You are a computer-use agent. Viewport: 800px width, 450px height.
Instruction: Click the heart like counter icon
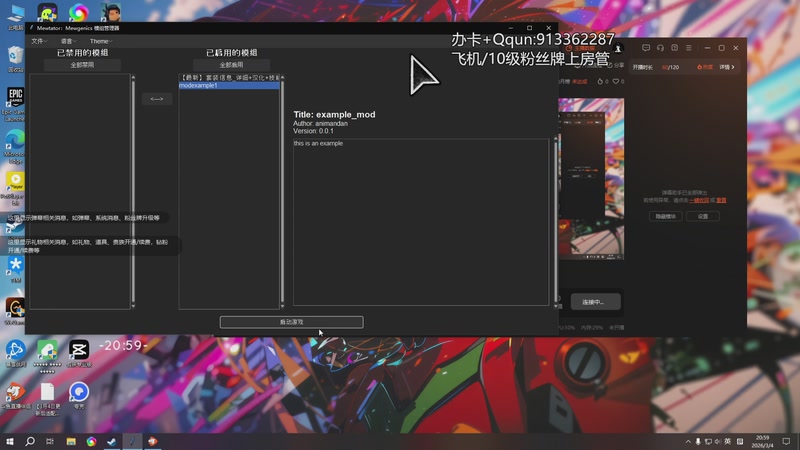click(616, 82)
